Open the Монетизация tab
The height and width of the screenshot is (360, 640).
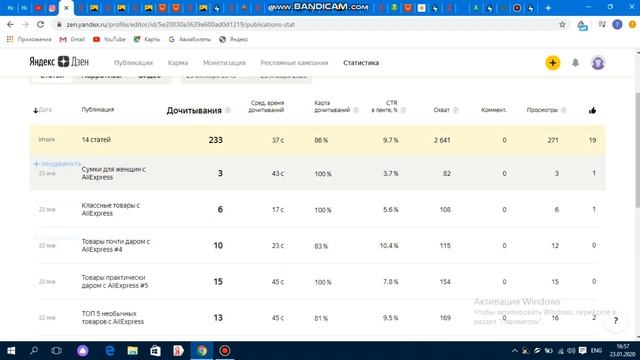click(x=224, y=63)
